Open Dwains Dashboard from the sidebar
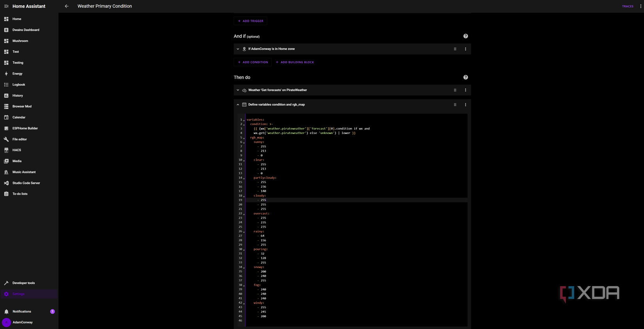The image size is (644, 329). coord(29,30)
